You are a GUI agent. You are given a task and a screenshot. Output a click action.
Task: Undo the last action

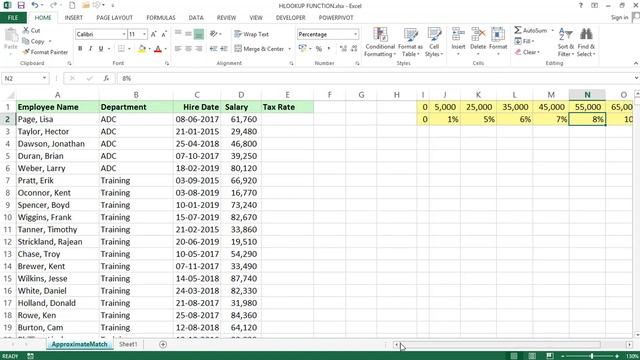pos(35,6)
